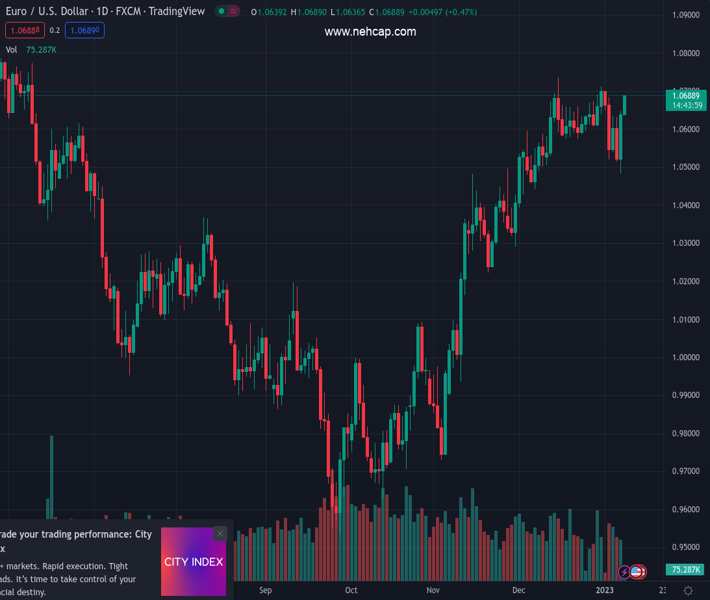The height and width of the screenshot is (600, 710).
Task: Click the Dec label on time axis
Action: [518, 591]
